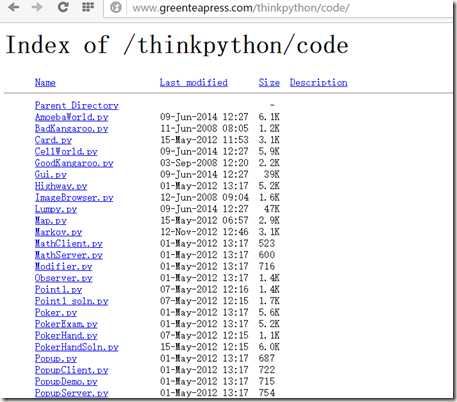This screenshot has height=402, width=457.
Task: Open PokerExam.py file
Action: (66, 324)
